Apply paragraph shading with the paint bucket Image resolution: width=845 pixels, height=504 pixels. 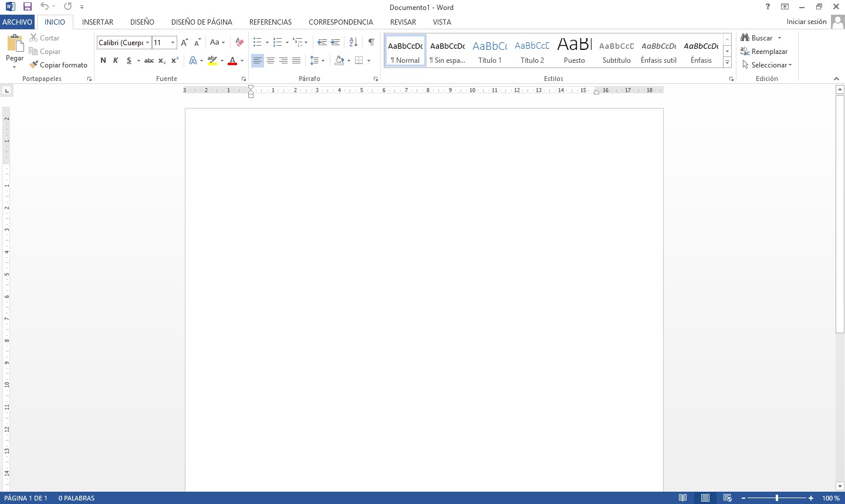click(339, 60)
